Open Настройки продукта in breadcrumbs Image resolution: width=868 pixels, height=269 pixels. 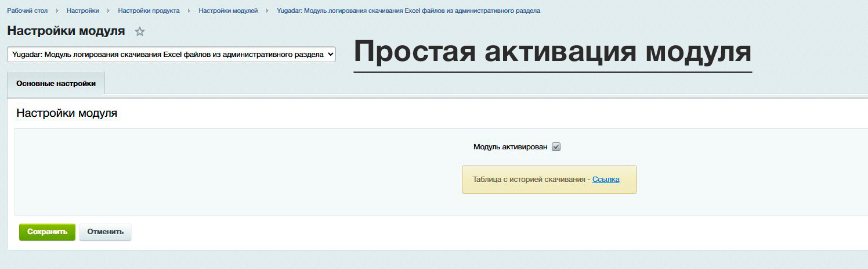click(149, 11)
